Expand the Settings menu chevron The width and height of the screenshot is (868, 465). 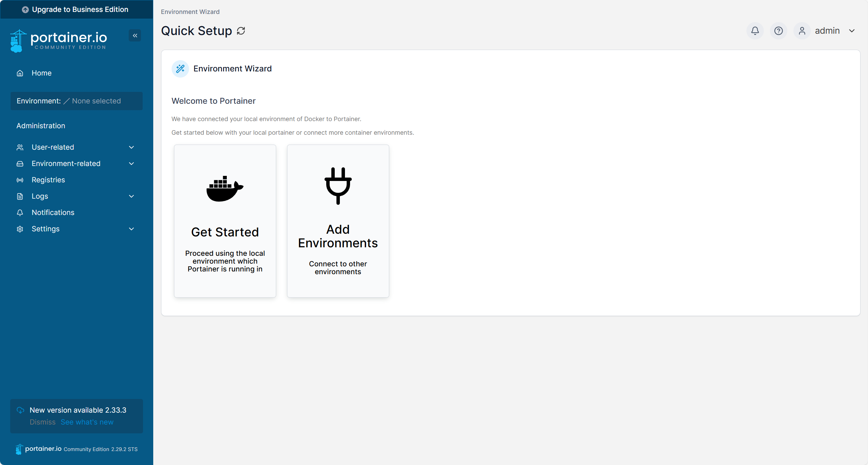coord(131,229)
